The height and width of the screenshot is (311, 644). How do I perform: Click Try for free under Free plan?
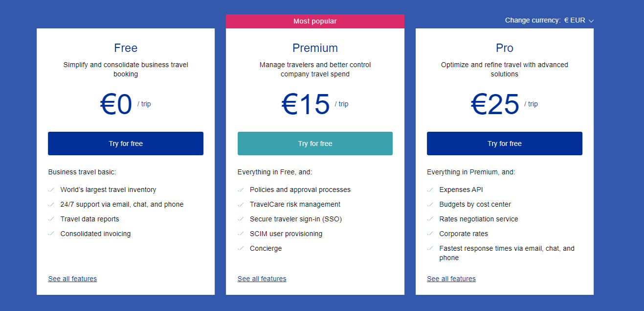(x=126, y=144)
